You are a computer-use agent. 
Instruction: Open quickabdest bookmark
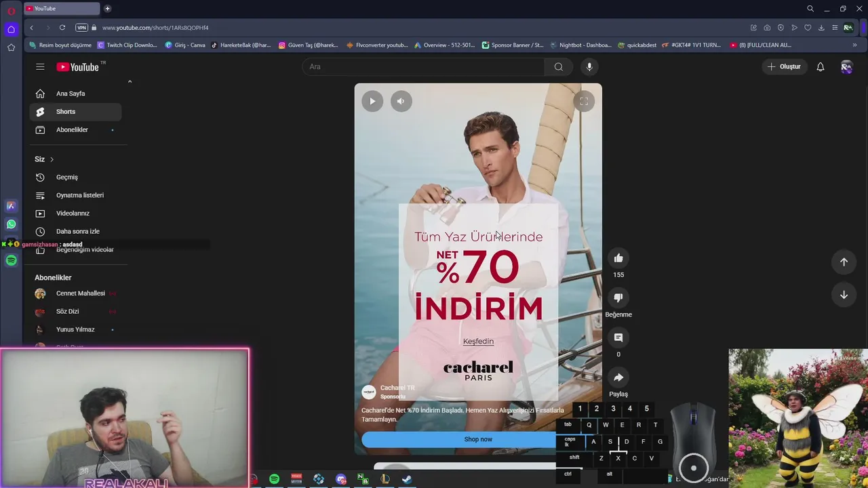point(637,45)
